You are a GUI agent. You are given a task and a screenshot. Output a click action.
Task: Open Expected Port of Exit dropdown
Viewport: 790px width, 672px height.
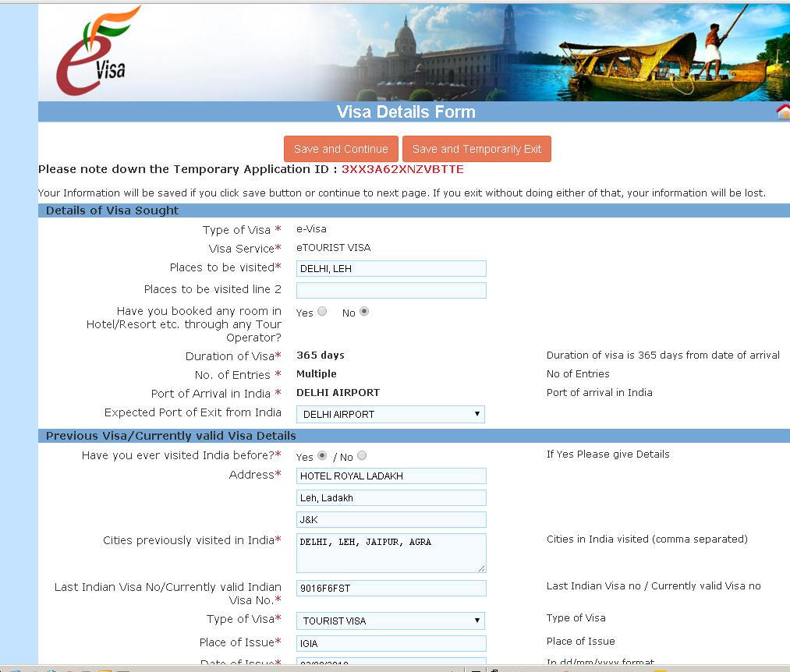point(391,414)
